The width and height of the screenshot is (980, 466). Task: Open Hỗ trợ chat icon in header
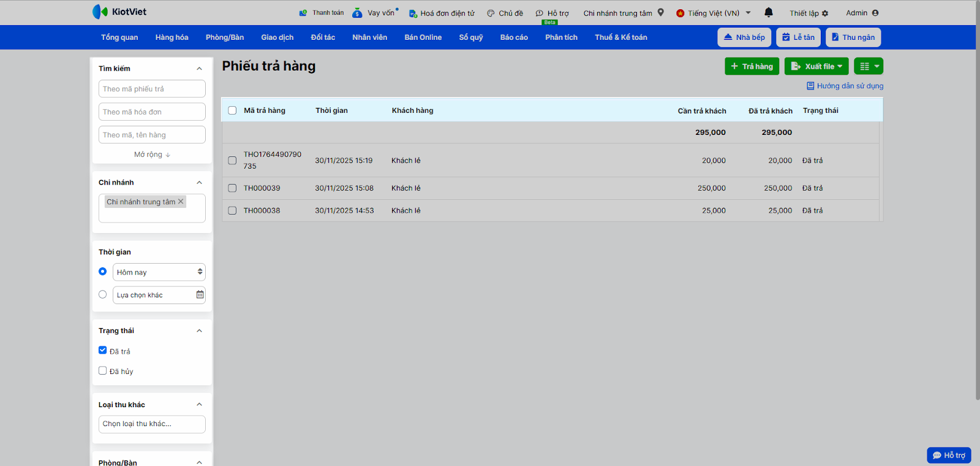click(x=540, y=13)
